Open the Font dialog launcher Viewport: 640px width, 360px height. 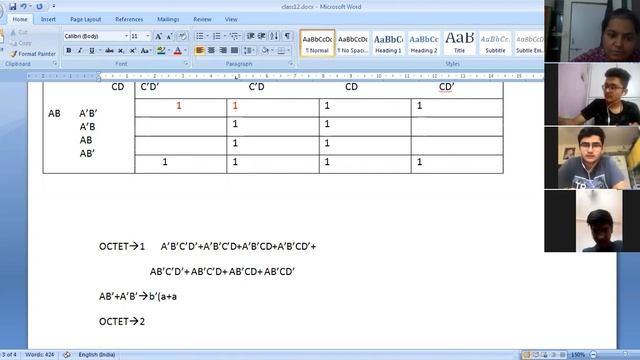pyautogui.click(x=186, y=64)
